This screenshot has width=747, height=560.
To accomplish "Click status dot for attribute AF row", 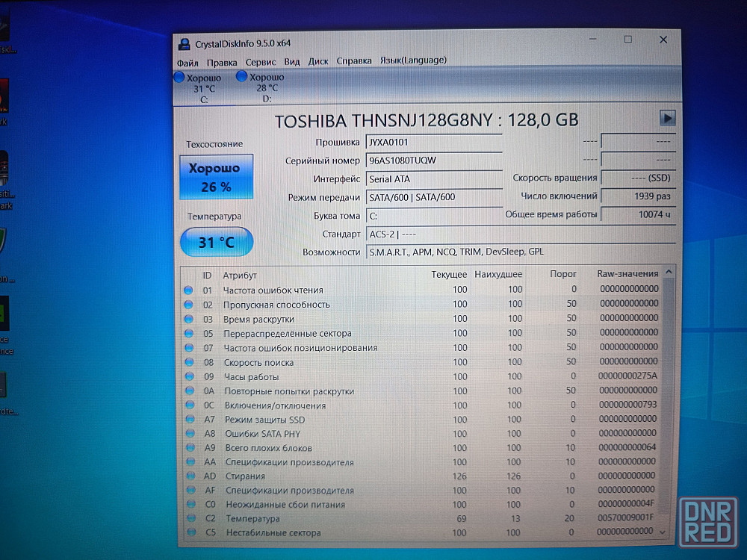I will pos(191,490).
